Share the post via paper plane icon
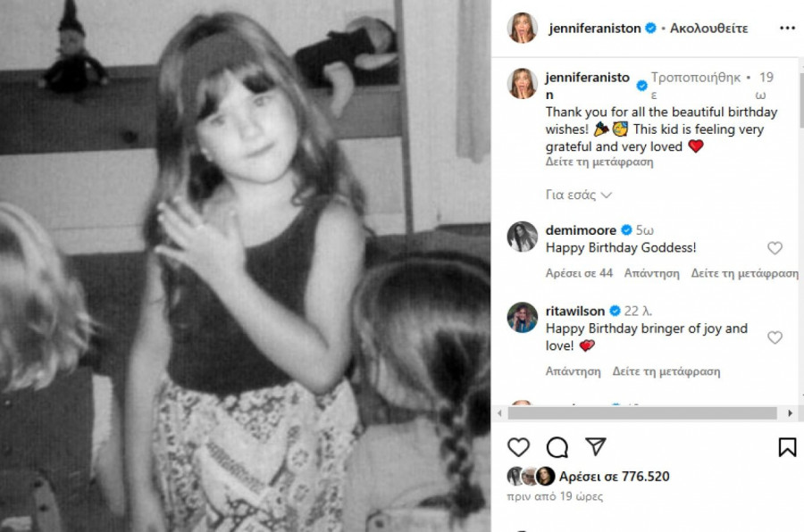 pos(596,447)
